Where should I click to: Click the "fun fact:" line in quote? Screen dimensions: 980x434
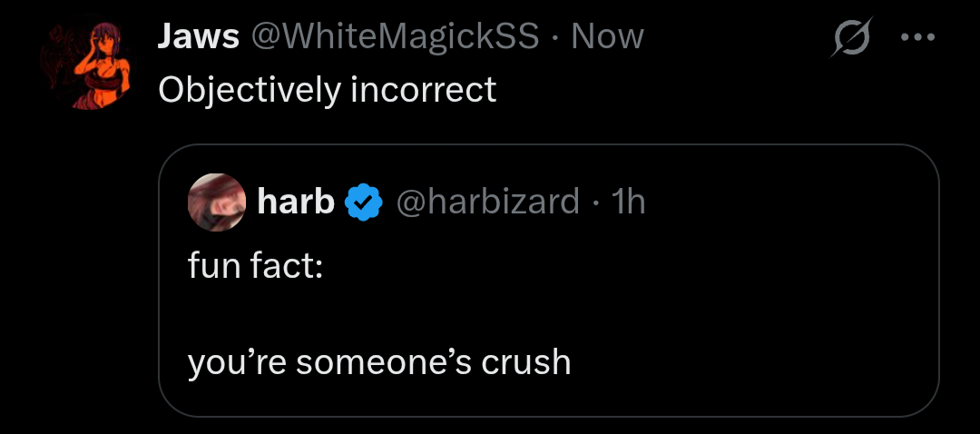click(255, 268)
